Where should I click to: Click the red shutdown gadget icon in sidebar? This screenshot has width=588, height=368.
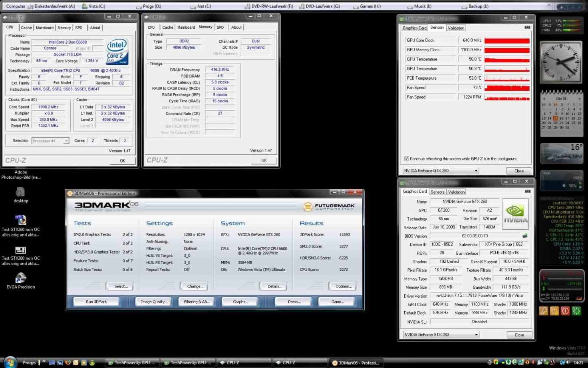[565, 311]
